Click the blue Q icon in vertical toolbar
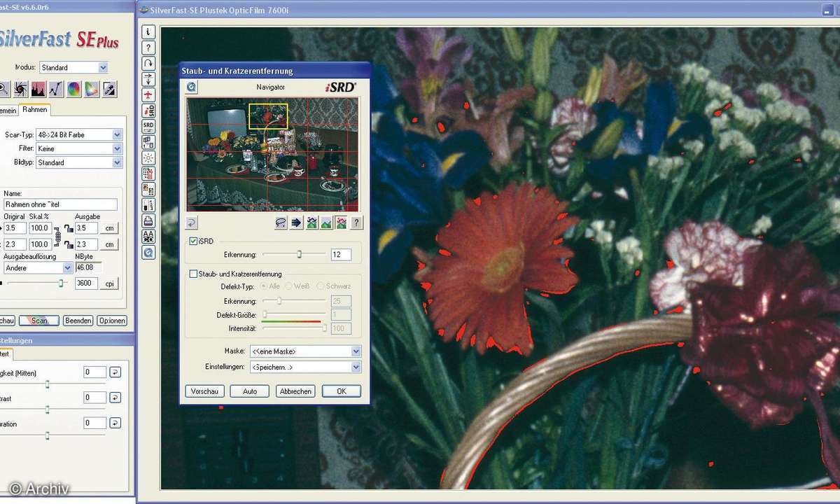Screen dimensions: 840x504 [148, 253]
